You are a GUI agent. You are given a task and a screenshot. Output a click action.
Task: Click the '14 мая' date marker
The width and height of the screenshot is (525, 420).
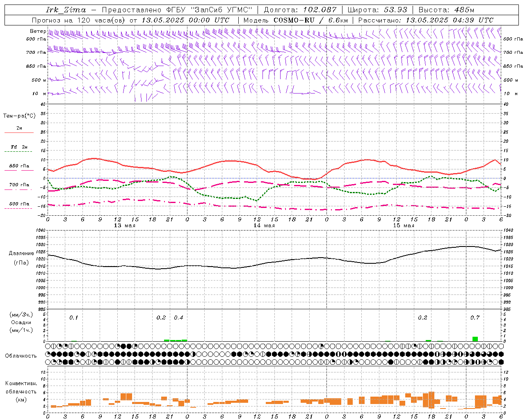(x=264, y=226)
